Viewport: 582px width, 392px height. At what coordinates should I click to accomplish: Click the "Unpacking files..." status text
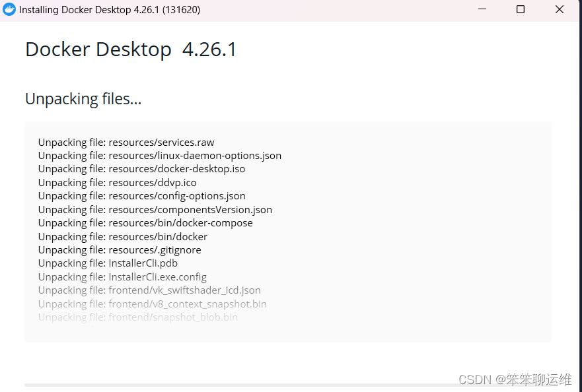click(83, 99)
